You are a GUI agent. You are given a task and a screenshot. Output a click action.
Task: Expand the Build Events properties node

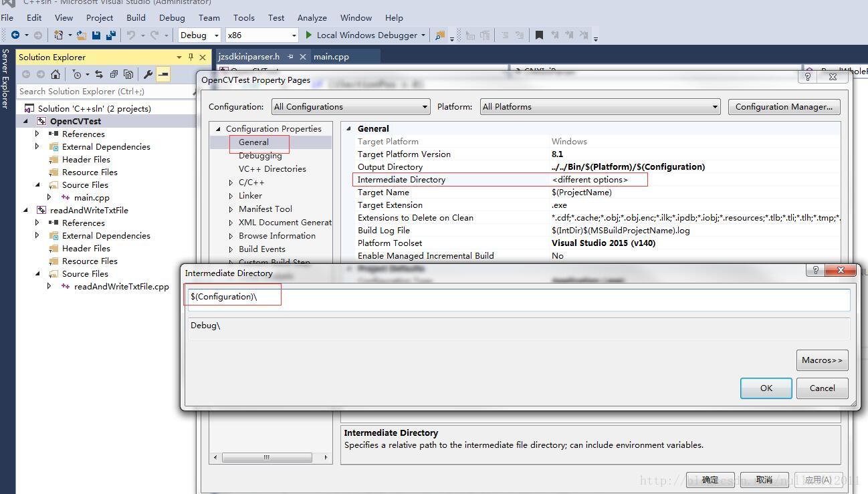click(x=231, y=249)
